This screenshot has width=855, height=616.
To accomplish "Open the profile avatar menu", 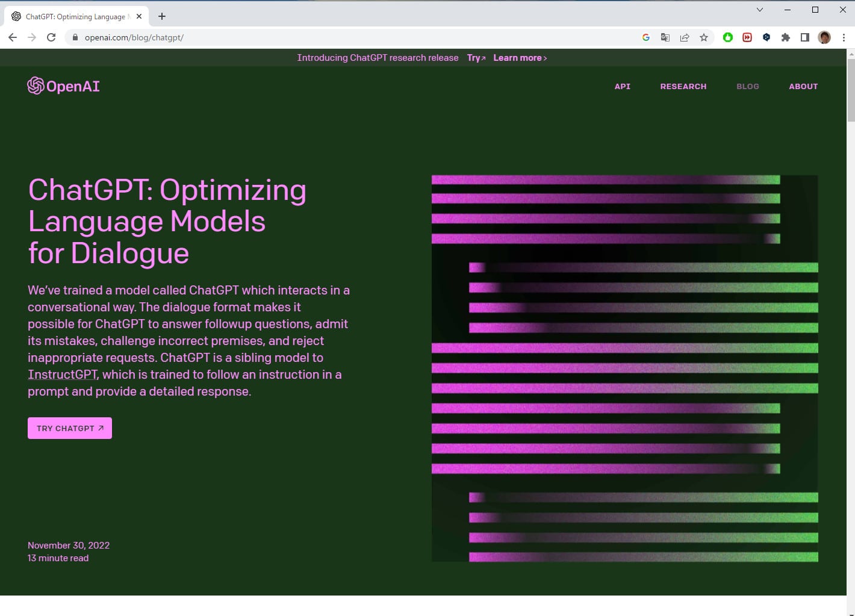I will coord(824,37).
